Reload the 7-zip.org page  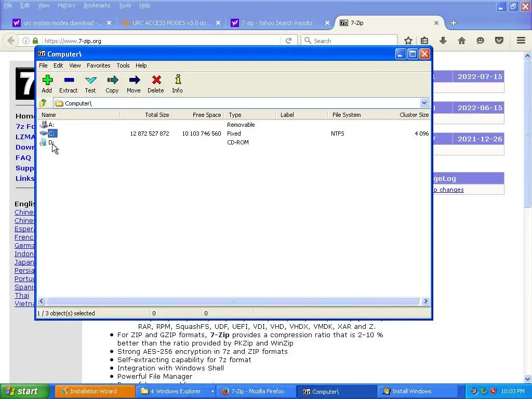pyautogui.click(x=288, y=41)
